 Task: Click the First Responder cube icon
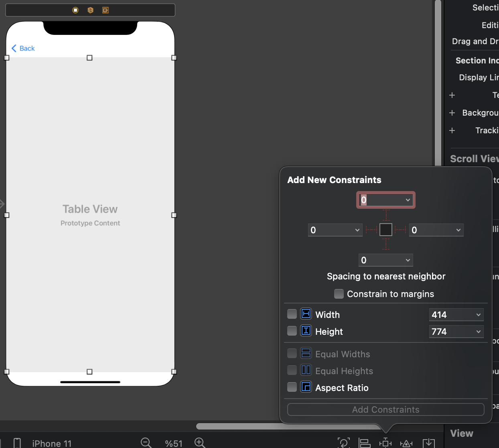coord(90,10)
